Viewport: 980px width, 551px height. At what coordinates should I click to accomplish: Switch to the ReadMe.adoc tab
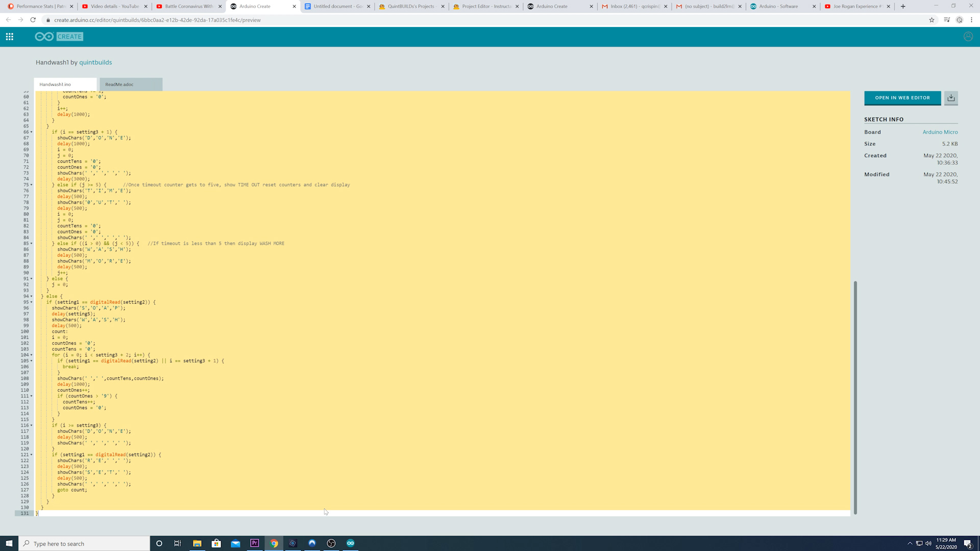[x=119, y=84]
